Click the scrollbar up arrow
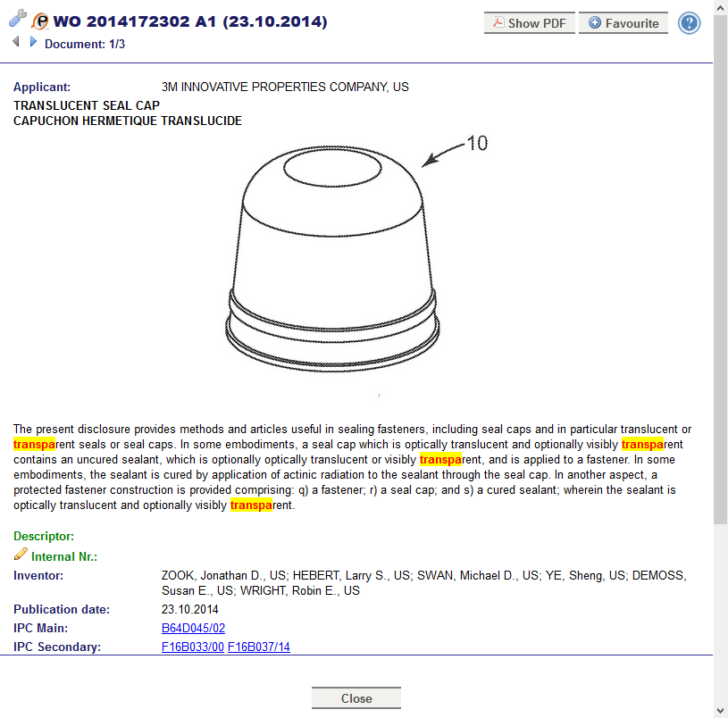This screenshot has height=718, width=728. click(721, 7)
